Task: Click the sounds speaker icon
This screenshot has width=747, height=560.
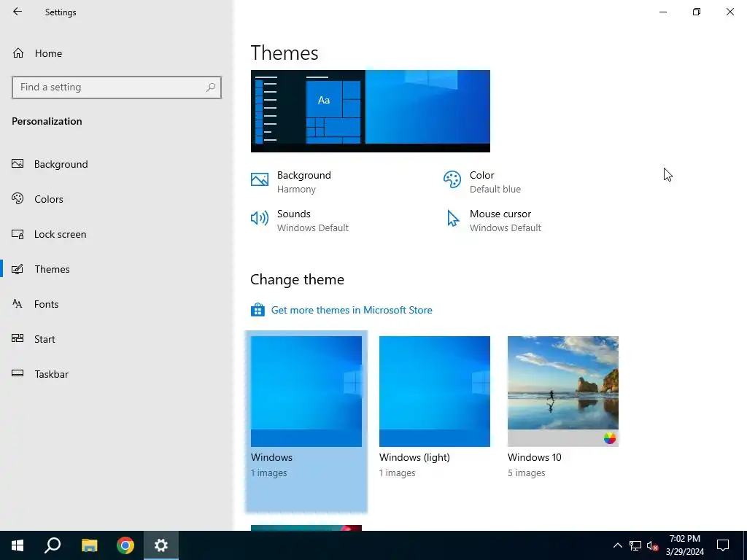Action: (x=260, y=218)
